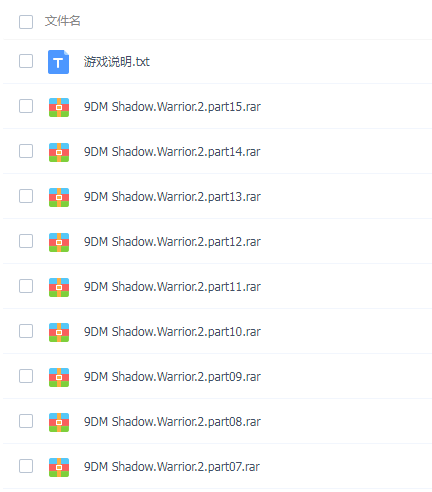Check the box for part07.rar
Screen dimensions: 432x492
(x=26, y=466)
